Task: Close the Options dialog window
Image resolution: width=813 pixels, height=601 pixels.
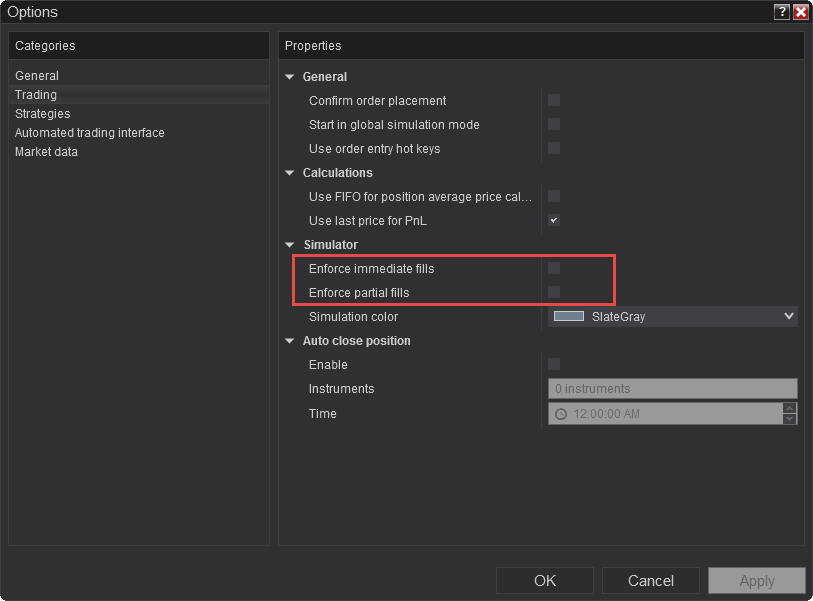Action: tap(800, 12)
